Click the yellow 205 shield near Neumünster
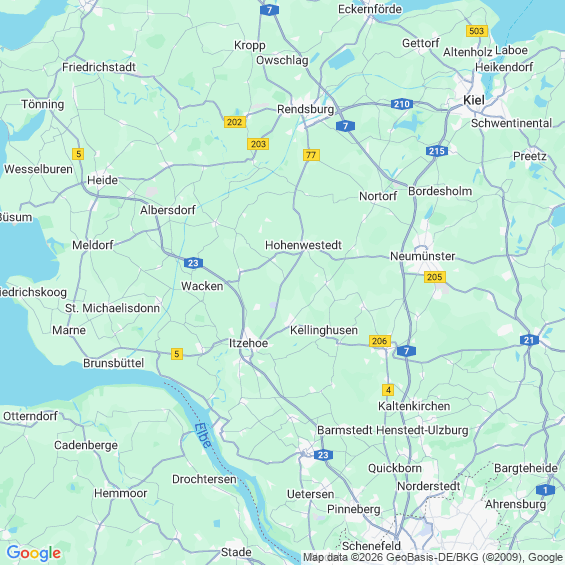Image resolution: width=565 pixels, height=565 pixels. pos(435,277)
